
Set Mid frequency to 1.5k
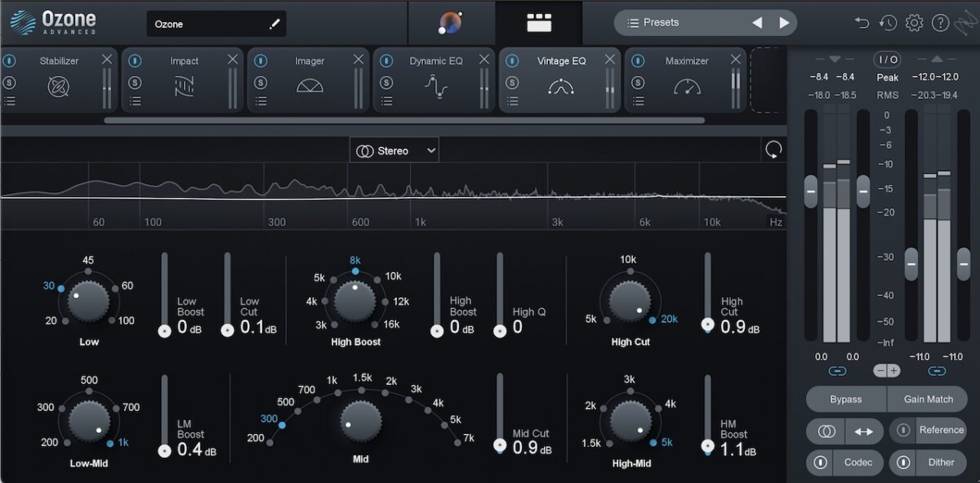[362, 378]
